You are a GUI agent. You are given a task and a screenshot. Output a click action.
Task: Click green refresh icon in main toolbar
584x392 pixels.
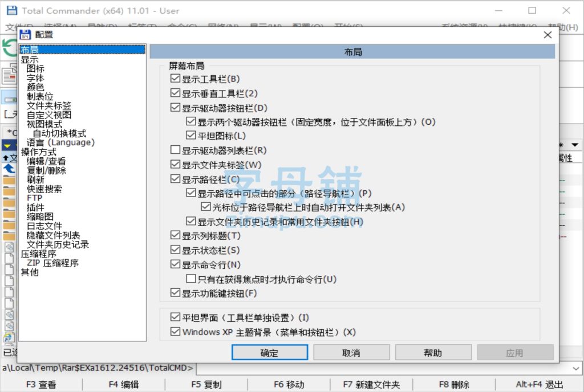9,48
